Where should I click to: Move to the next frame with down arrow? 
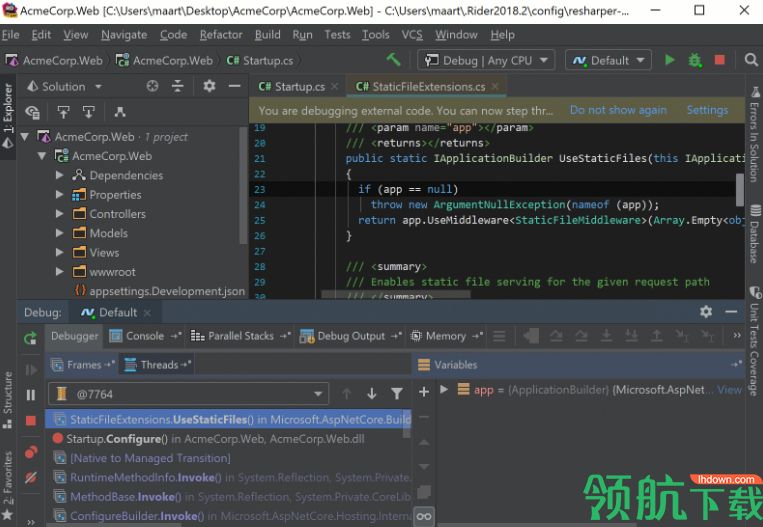[x=372, y=394]
